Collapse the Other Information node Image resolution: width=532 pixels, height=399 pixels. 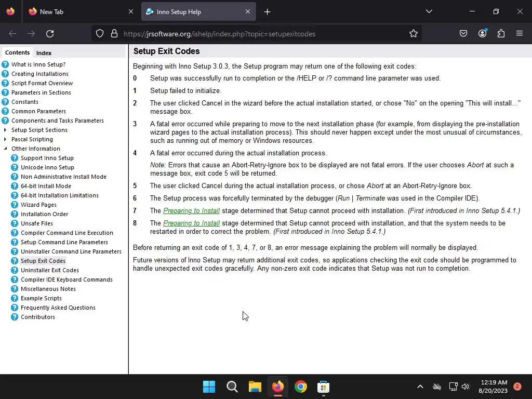click(5, 149)
